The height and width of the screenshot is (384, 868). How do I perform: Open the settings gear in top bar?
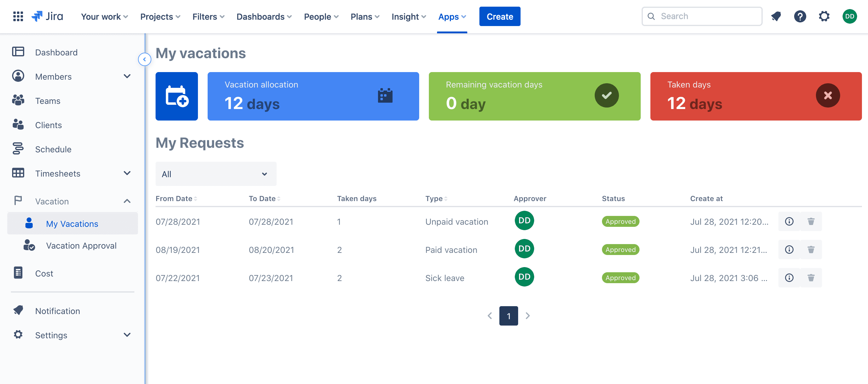pos(824,16)
